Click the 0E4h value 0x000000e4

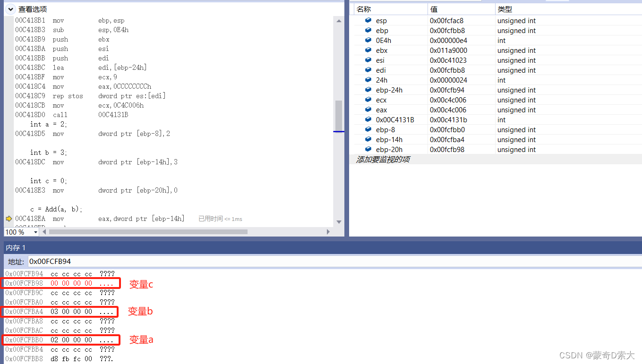448,41
